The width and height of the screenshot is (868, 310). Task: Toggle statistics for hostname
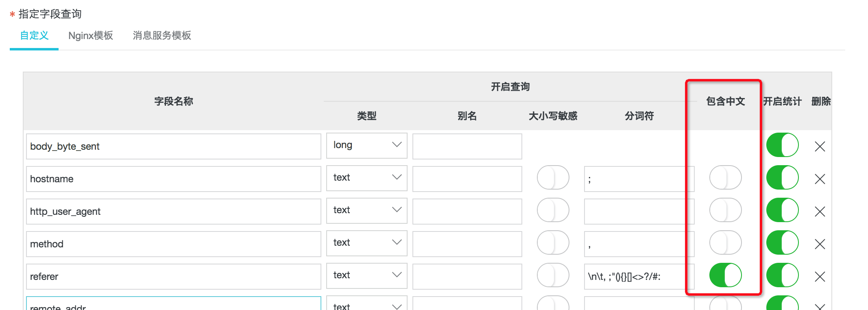click(783, 177)
